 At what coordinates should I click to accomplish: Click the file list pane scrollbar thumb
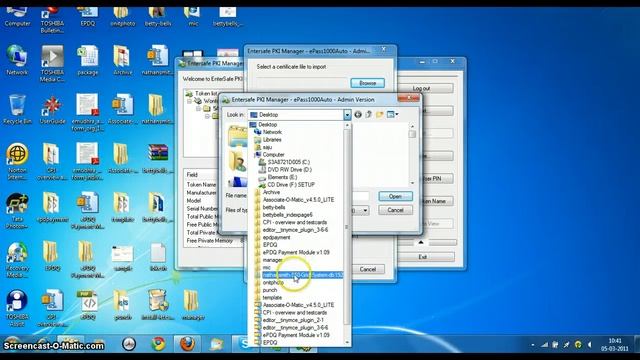pyautogui.click(x=412, y=134)
